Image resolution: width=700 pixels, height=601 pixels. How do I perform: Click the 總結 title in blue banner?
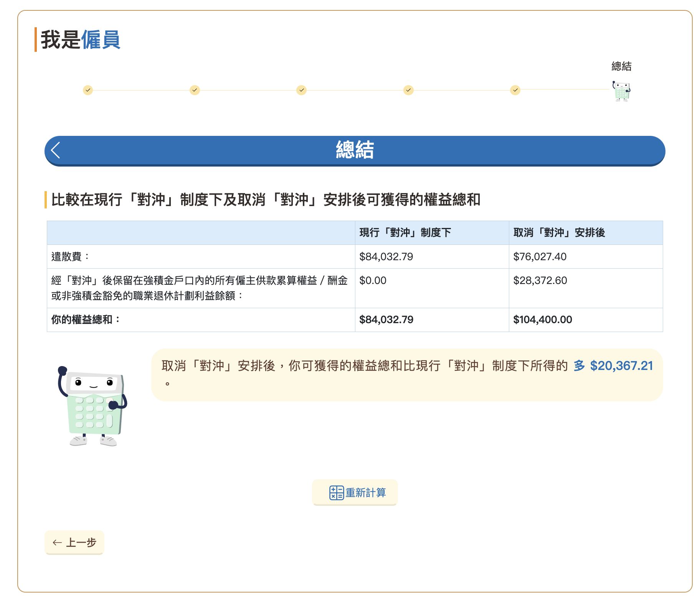355,150
